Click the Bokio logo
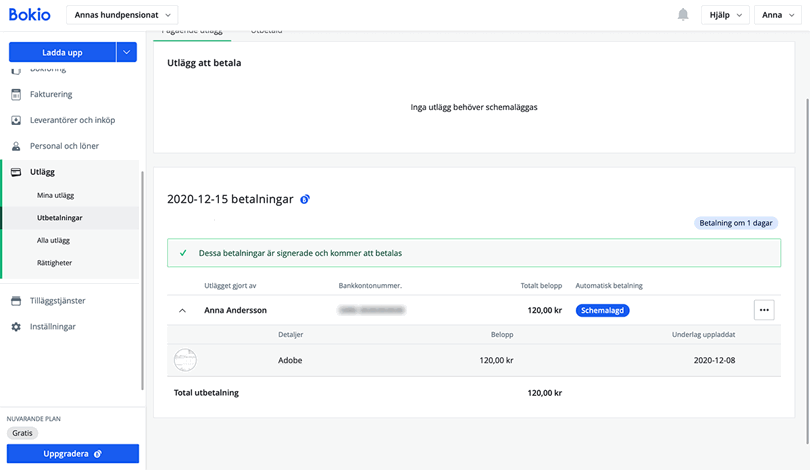This screenshot has width=810, height=470. (29, 15)
